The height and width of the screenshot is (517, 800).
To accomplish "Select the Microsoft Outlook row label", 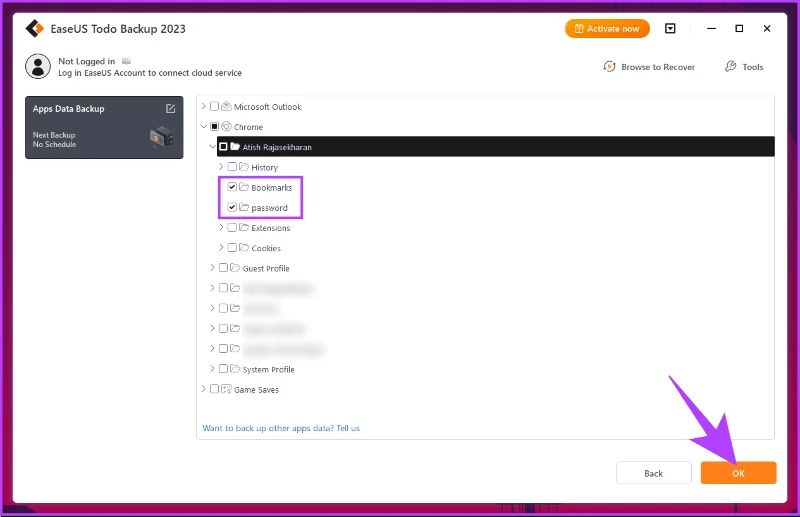I will (x=267, y=107).
